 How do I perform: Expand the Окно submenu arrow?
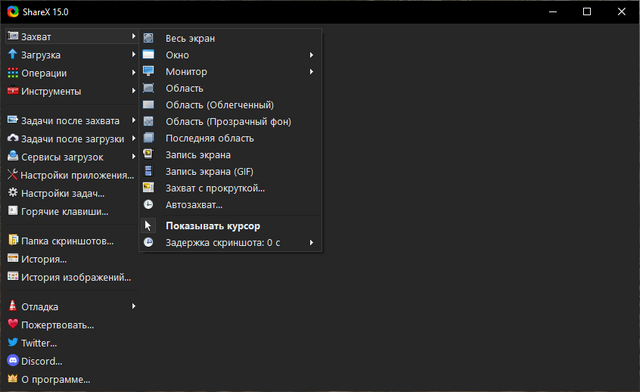[311, 55]
